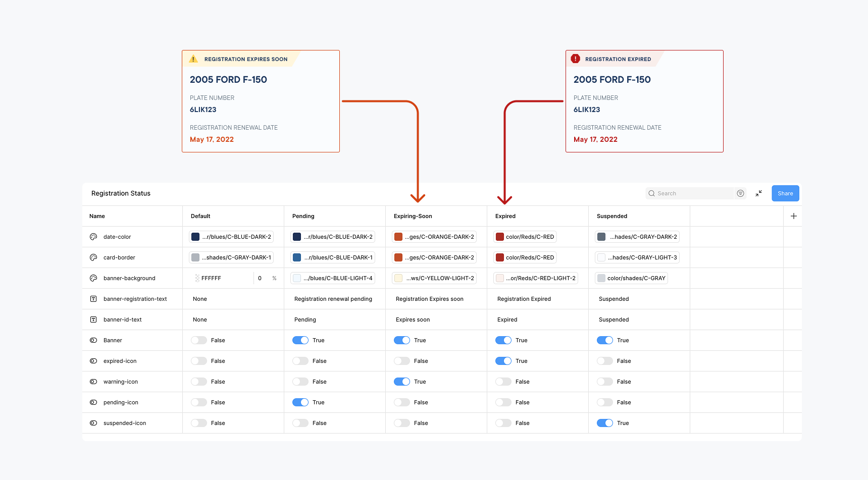
Task: Add a new mode column with plus
Action: coord(793,216)
